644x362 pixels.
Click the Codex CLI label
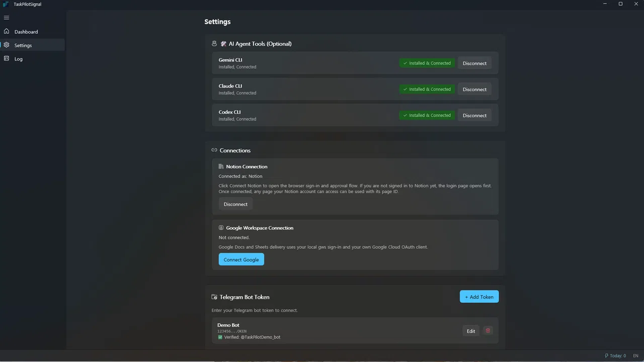pos(230,112)
